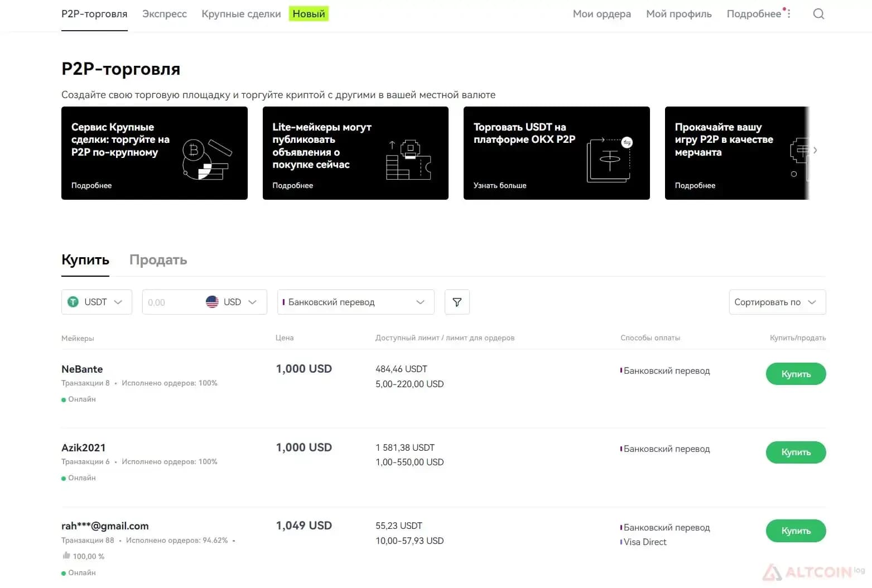Open the Сервис Крупные сделки banner
The width and height of the screenshot is (872, 588).
coord(155,153)
